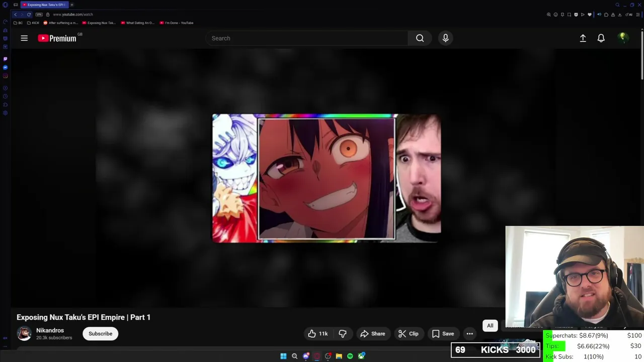
Task: Go back in browser history
Action: pyautogui.click(x=16, y=15)
